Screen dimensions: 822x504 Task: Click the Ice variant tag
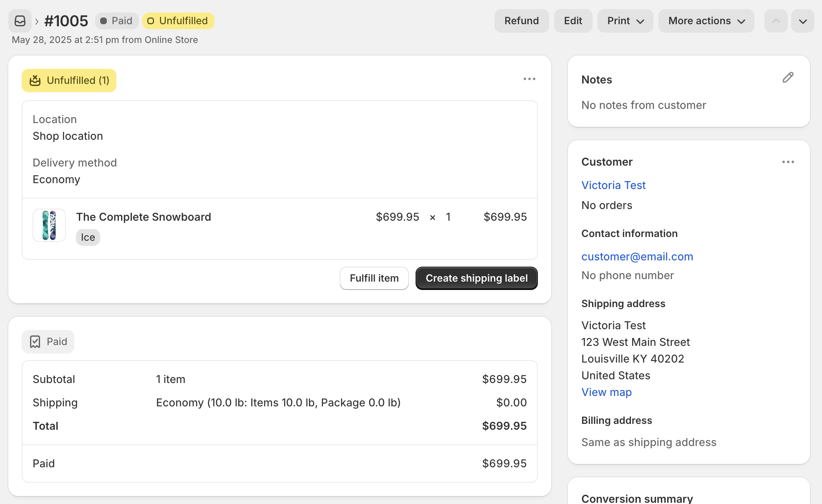[88, 237]
